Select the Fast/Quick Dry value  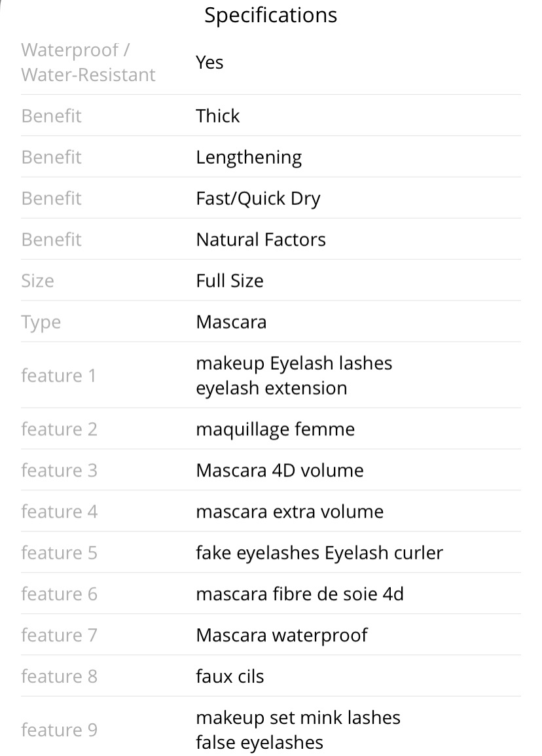click(x=258, y=198)
